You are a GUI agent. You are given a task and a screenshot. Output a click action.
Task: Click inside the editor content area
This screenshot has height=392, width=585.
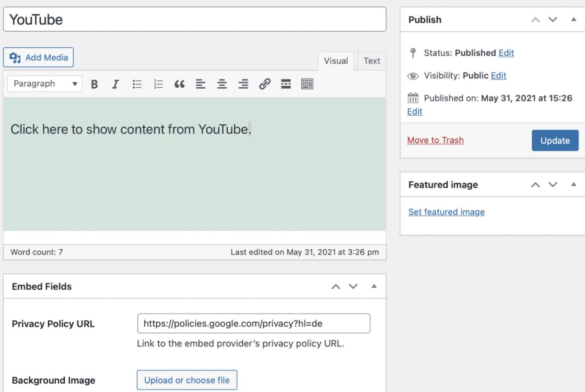pos(195,164)
